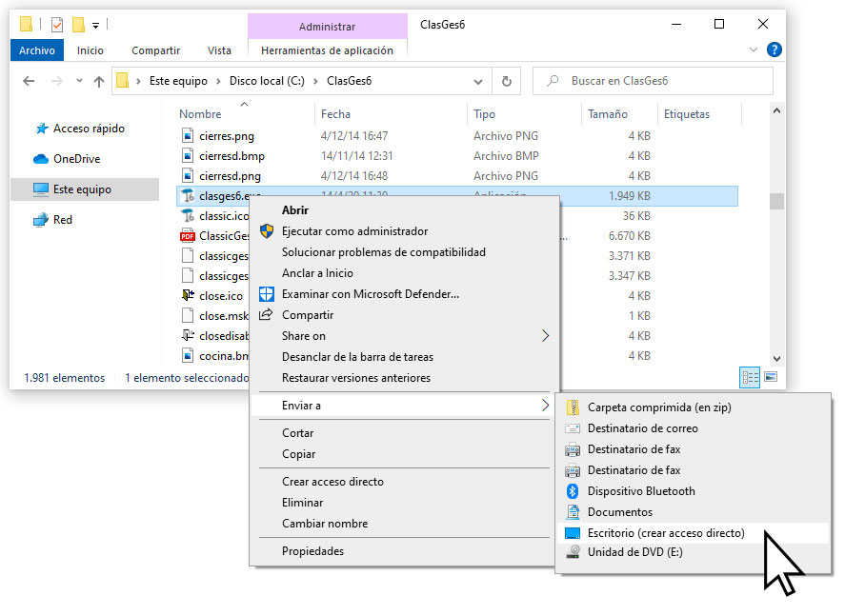Go back with the left arrow
The height and width of the screenshot is (616, 845).
(29, 81)
